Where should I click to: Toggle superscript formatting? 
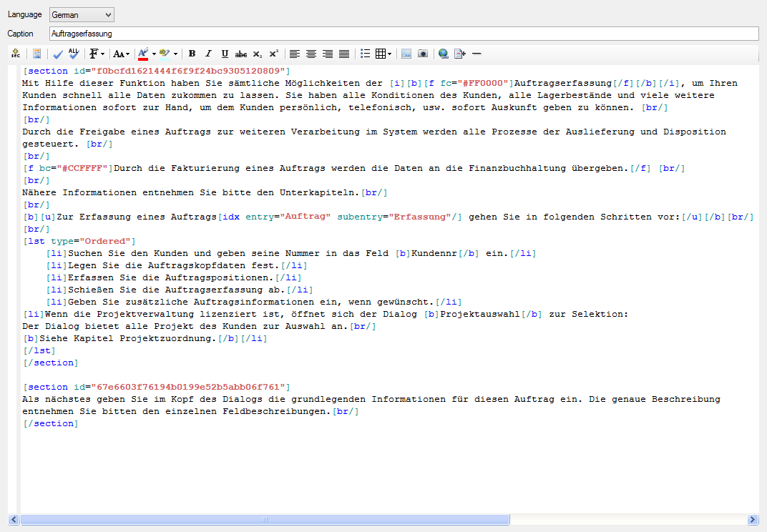pyautogui.click(x=274, y=54)
